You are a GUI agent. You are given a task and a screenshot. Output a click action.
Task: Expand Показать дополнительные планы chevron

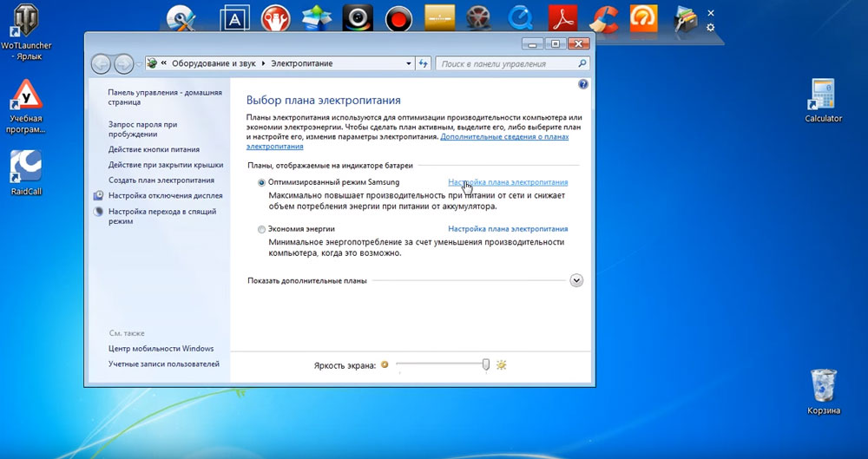[576, 280]
